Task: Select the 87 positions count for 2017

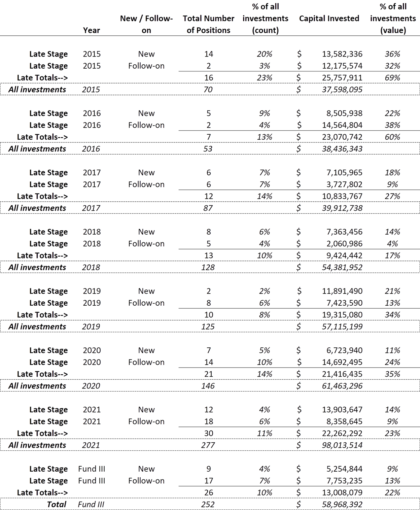Action: coord(208,208)
